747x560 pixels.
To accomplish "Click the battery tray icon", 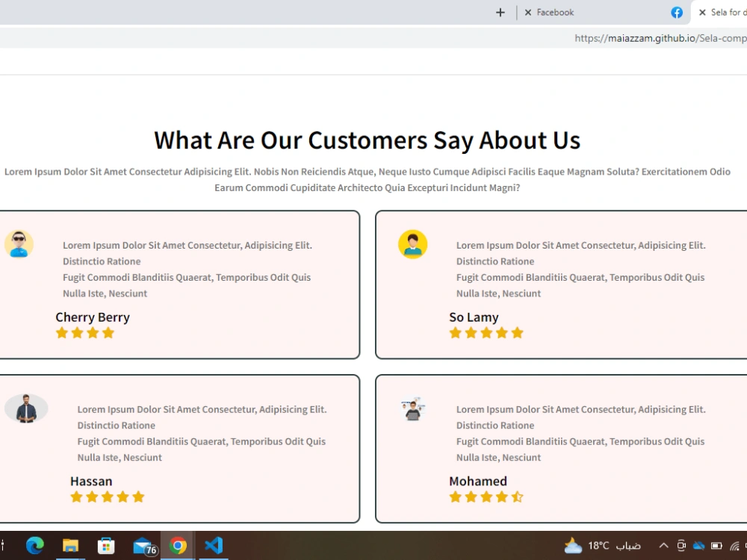I will pos(716,545).
